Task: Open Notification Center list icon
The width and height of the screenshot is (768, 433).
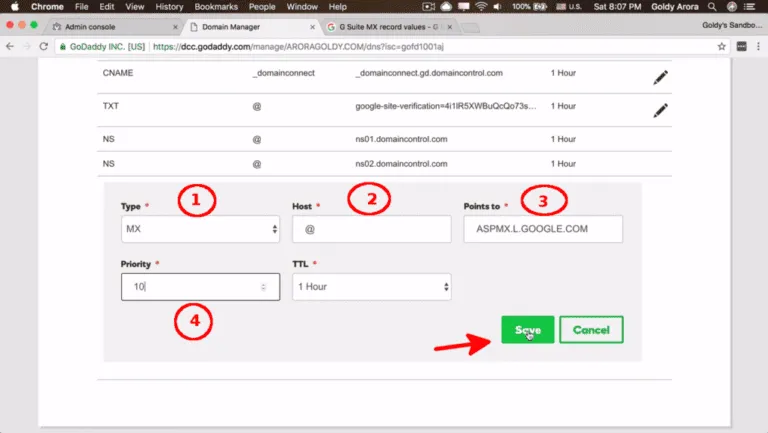Action: 749,6
